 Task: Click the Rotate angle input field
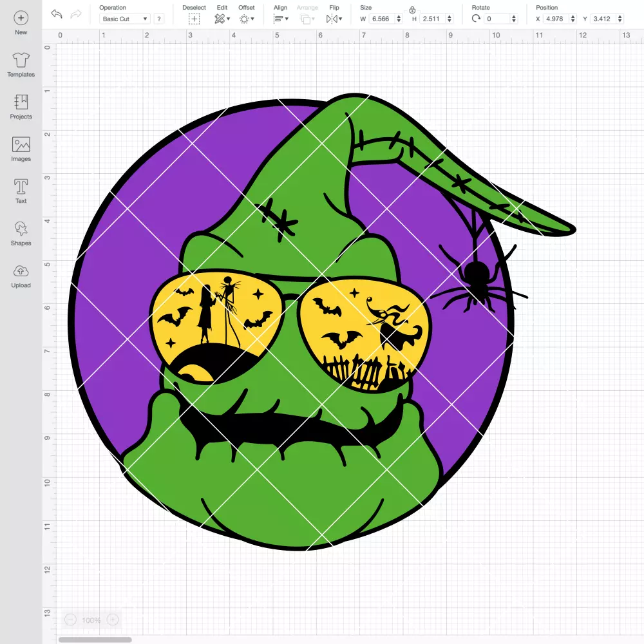[497, 19]
